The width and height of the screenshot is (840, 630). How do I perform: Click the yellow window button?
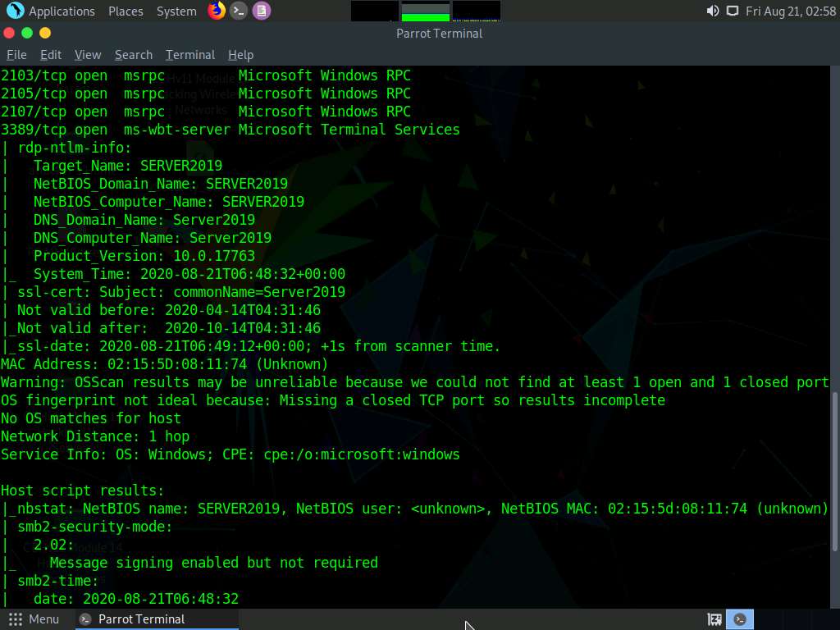point(46,33)
